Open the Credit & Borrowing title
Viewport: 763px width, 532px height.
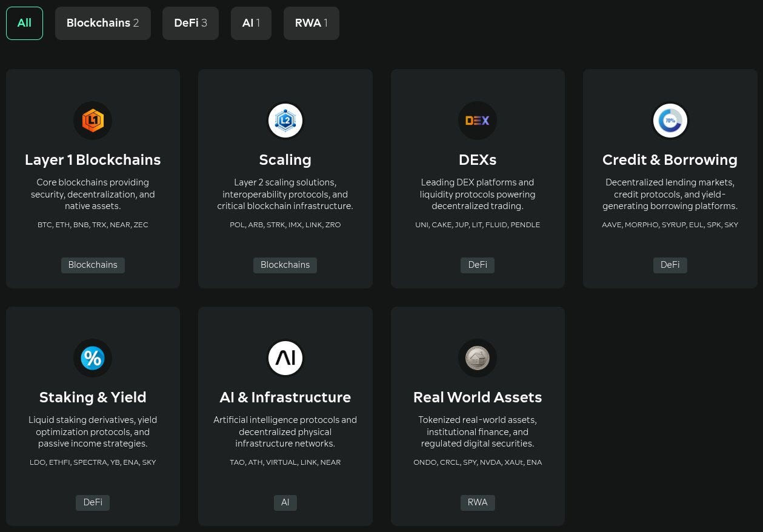point(670,160)
